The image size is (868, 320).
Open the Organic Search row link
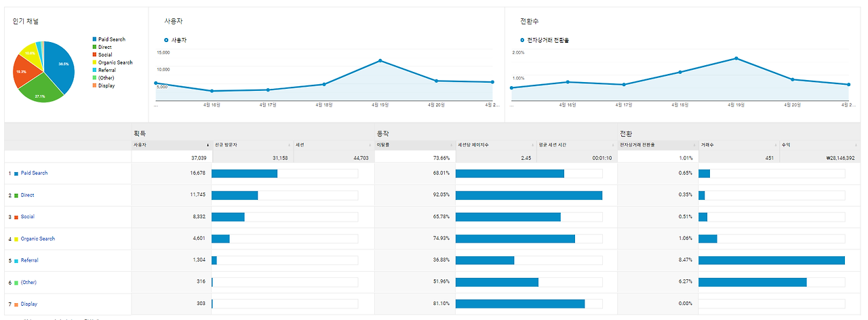pyautogui.click(x=38, y=239)
